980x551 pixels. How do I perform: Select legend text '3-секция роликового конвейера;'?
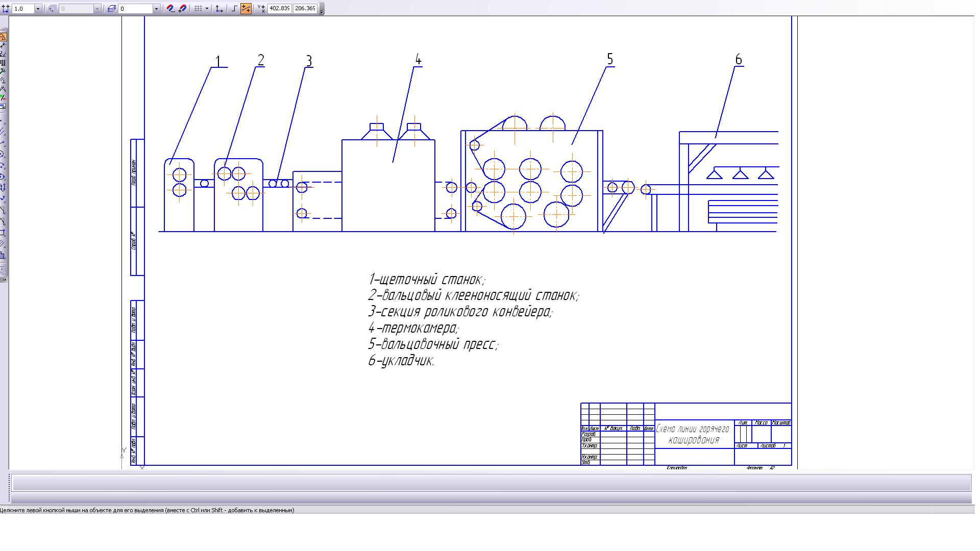[460, 312]
